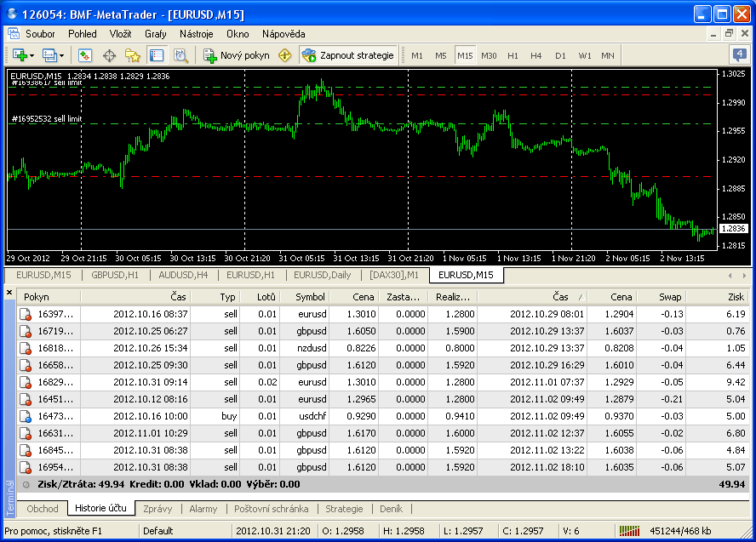The height and width of the screenshot is (542, 756).
Task: Toggle the Terminal window icon
Action: coord(157,55)
